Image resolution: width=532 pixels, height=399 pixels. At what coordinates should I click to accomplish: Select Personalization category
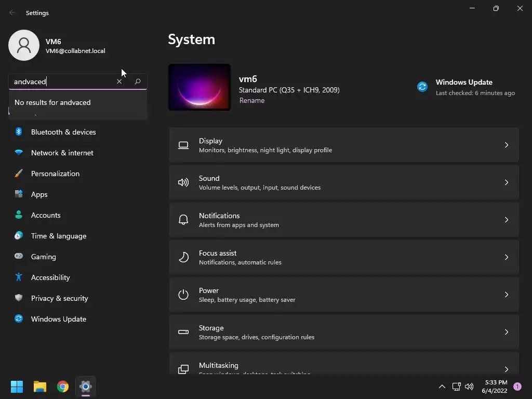[x=78, y=174]
